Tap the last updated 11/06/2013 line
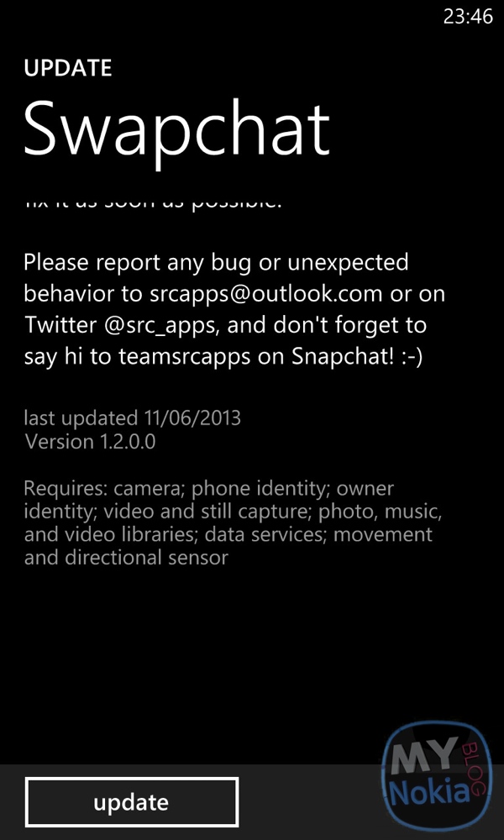 point(132,417)
